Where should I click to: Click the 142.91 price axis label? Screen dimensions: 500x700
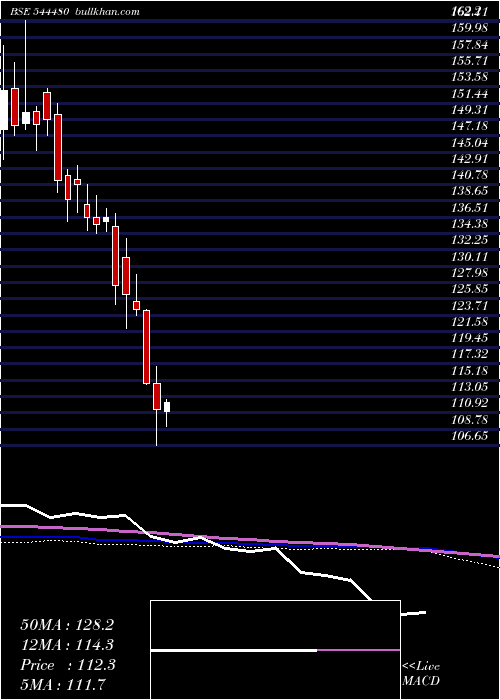pyautogui.click(x=468, y=158)
